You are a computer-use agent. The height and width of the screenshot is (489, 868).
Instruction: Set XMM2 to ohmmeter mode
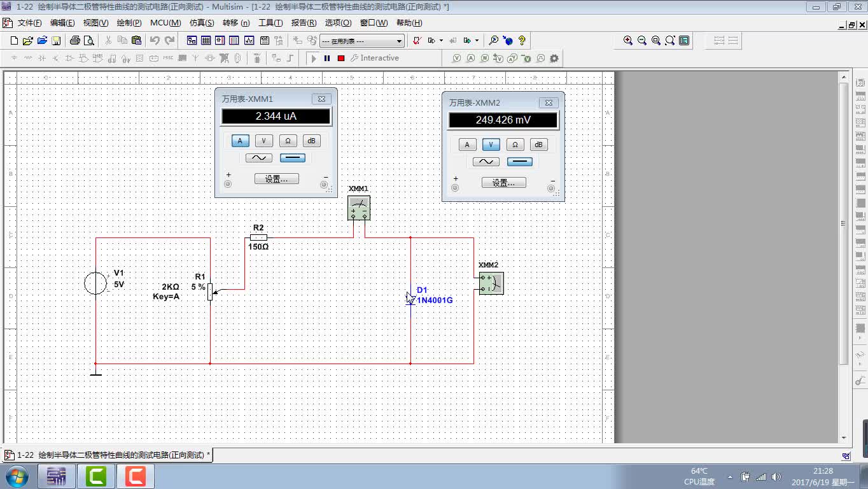click(515, 145)
